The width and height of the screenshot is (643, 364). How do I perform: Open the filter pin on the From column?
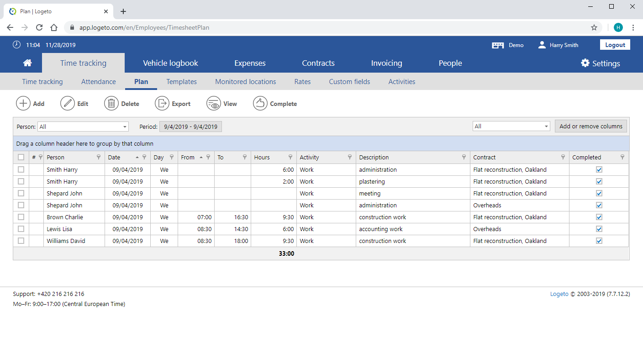click(208, 157)
